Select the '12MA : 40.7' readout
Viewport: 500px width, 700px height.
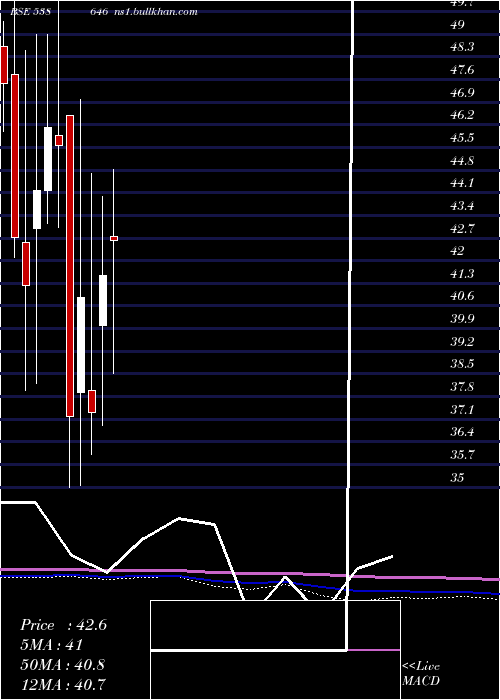(63, 684)
